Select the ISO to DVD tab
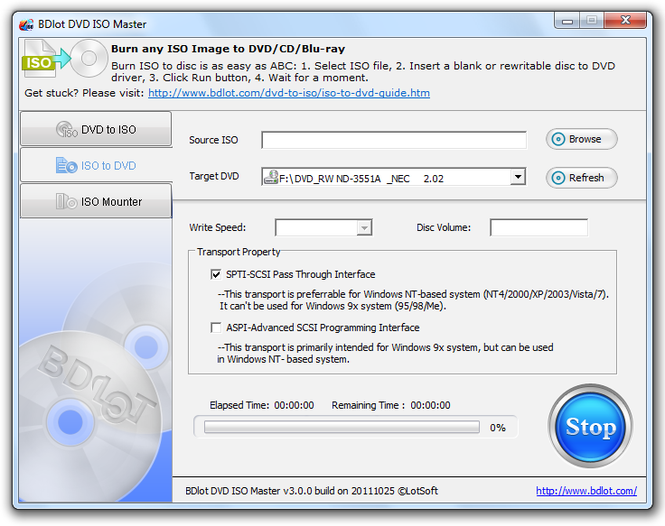 click(x=96, y=165)
